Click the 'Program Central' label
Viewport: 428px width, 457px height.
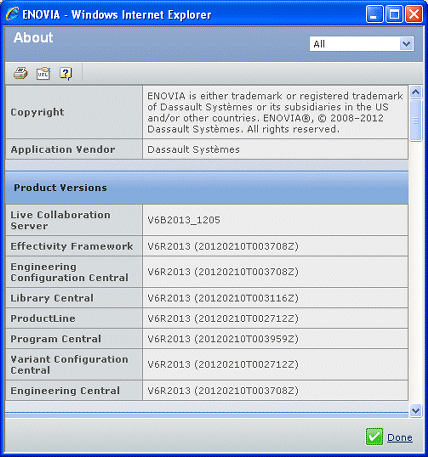point(56,339)
